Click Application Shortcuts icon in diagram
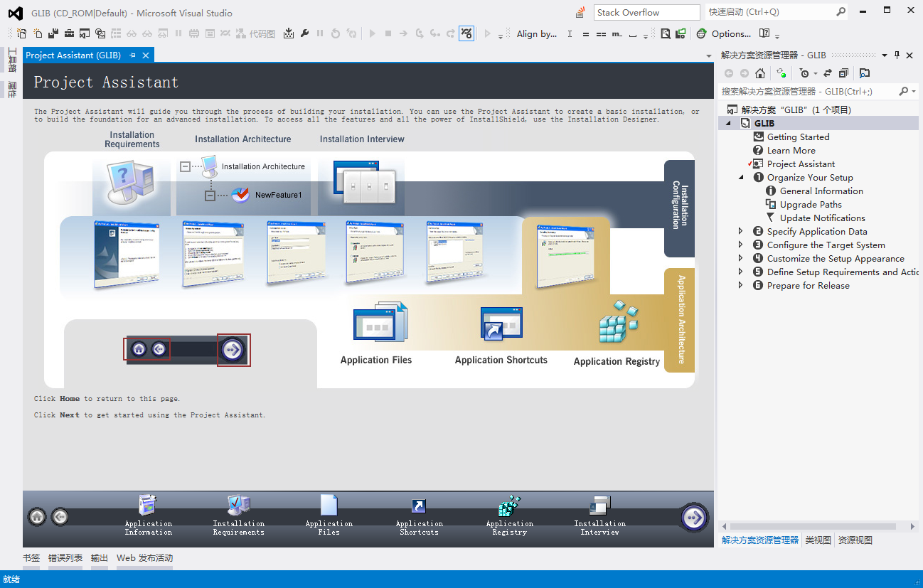The image size is (923, 588). point(501,324)
